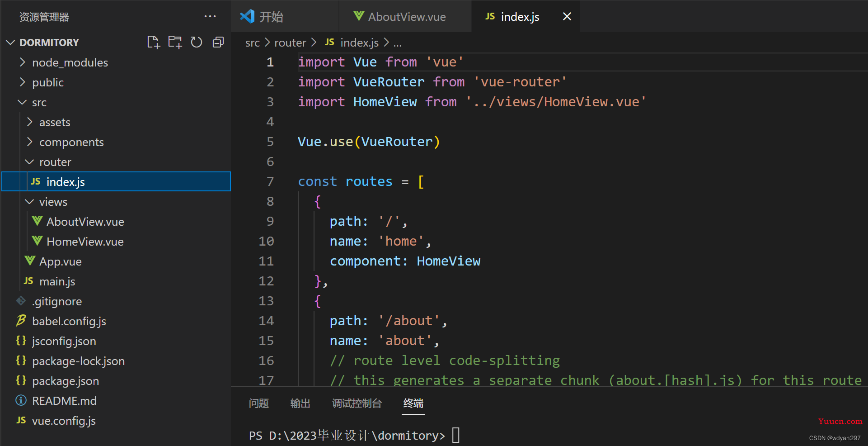The image size is (868, 446).
Task: Collapse the views folder chevron
Action: (x=29, y=202)
